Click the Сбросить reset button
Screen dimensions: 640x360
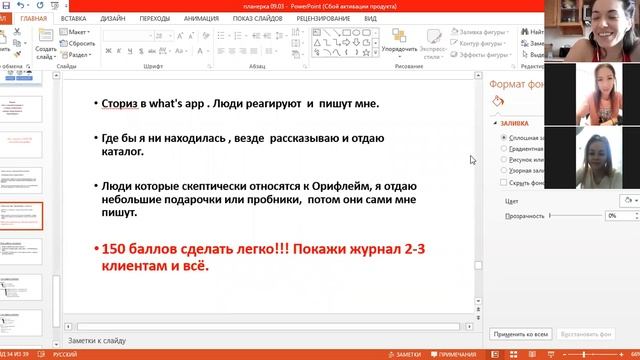77,43
